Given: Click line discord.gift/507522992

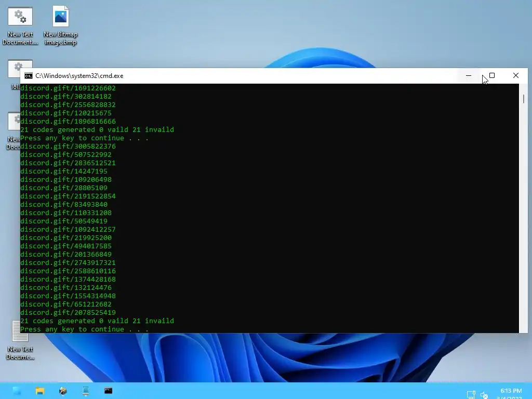Looking at the screenshot, I should pos(66,155).
